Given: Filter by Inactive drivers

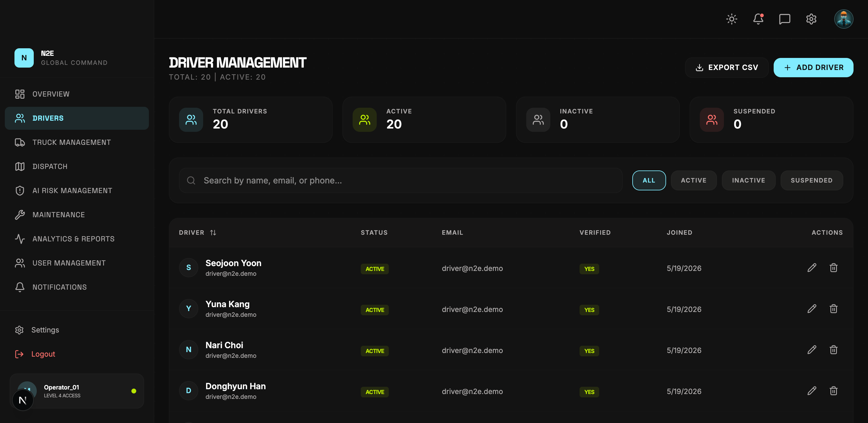Looking at the screenshot, I should 748,180.
